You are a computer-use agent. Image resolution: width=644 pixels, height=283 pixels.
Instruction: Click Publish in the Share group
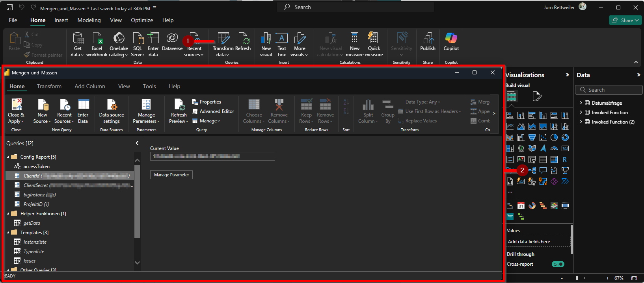pos(428,42)
